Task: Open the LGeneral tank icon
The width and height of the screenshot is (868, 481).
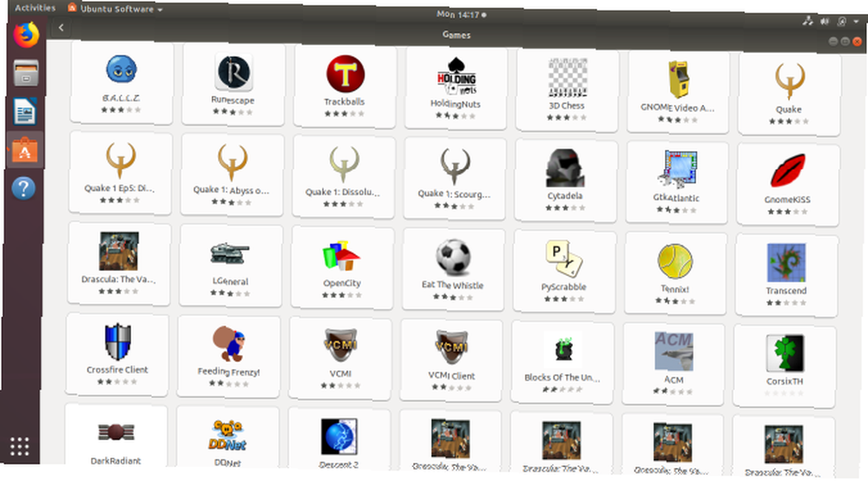Action: click(230, 254)
